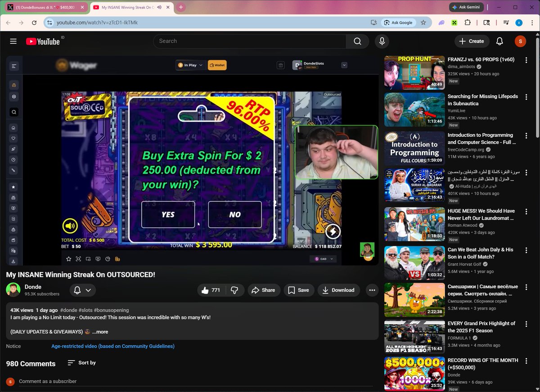
Task: Click the Comment as a subscriber field
Action: click(196, 381)
